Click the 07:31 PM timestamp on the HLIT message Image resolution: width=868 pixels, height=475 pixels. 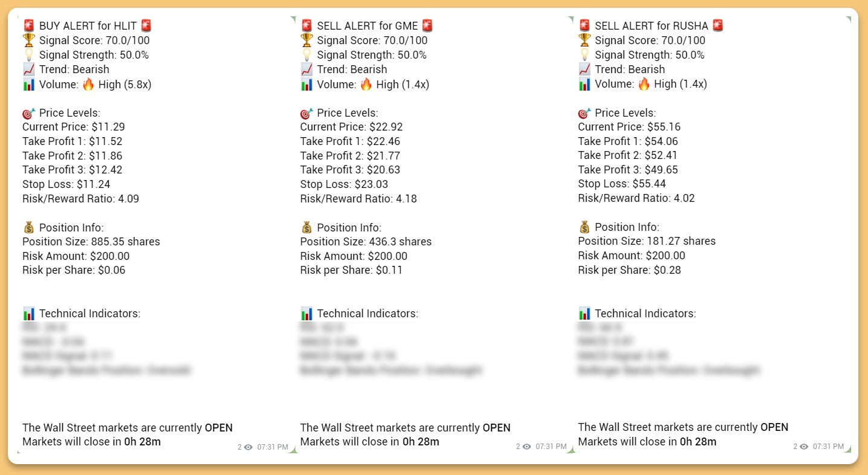272,447
